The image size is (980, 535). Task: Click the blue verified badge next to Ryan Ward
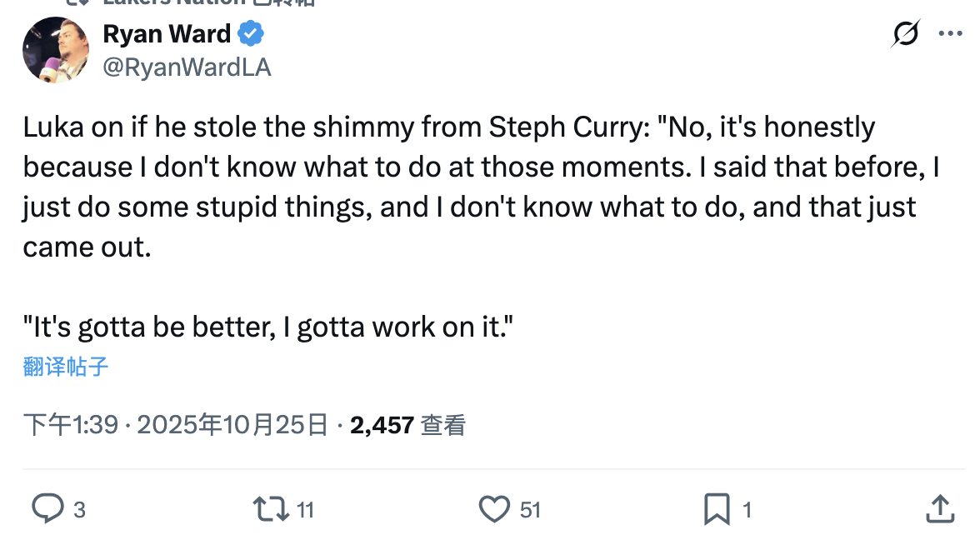click(x=251, y=34)
